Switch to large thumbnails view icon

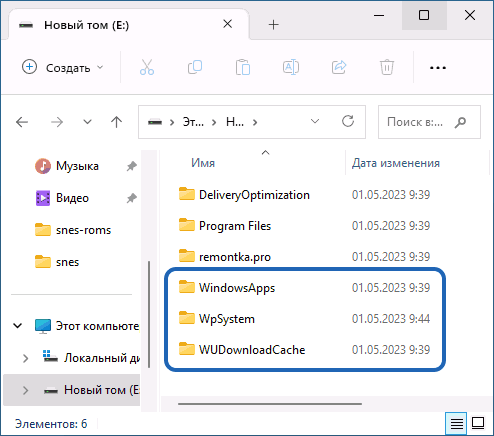click(x=478, y=424)
